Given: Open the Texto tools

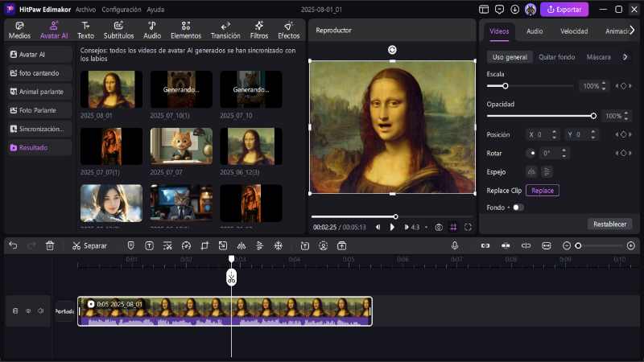Looking at the screenshot, I should tap(85, 31).
